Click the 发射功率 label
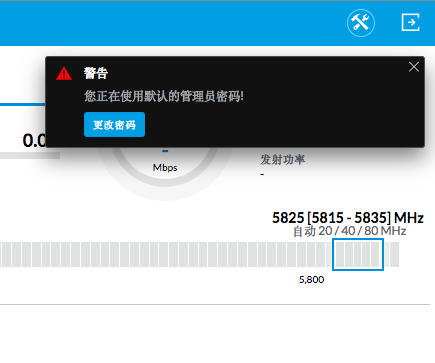 click(x=282, y=160)
